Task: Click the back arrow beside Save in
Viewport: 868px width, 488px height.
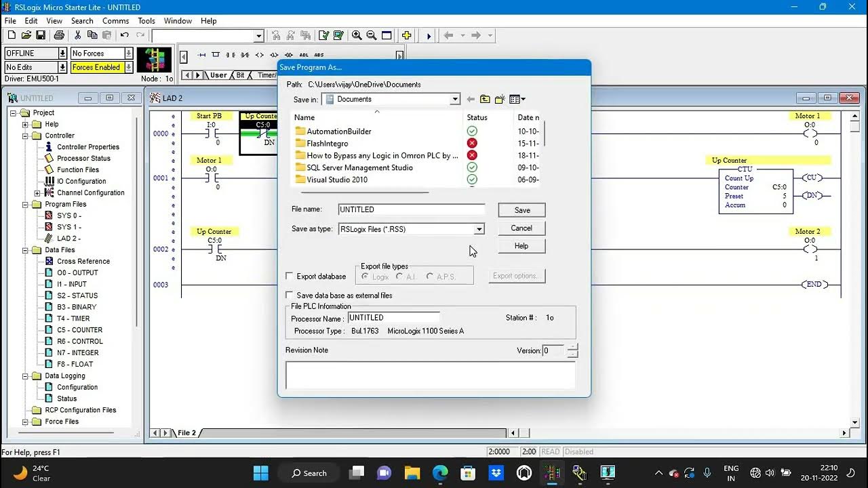Action: tap(471, 99)
